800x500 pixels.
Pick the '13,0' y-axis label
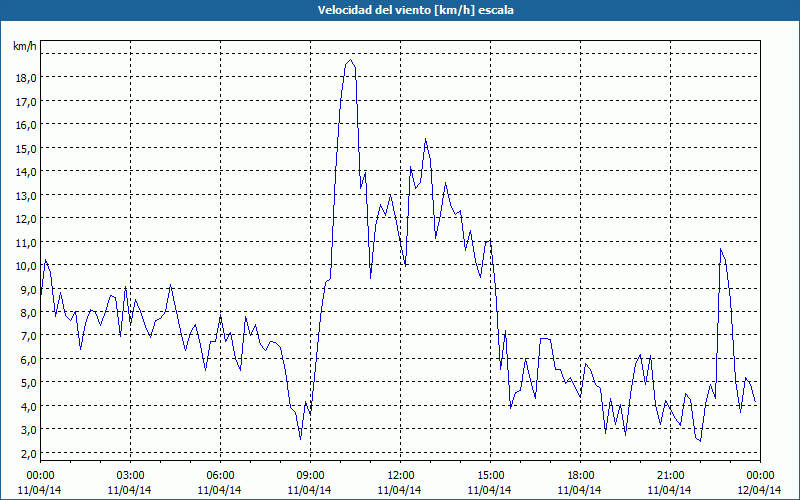point(26,195)
